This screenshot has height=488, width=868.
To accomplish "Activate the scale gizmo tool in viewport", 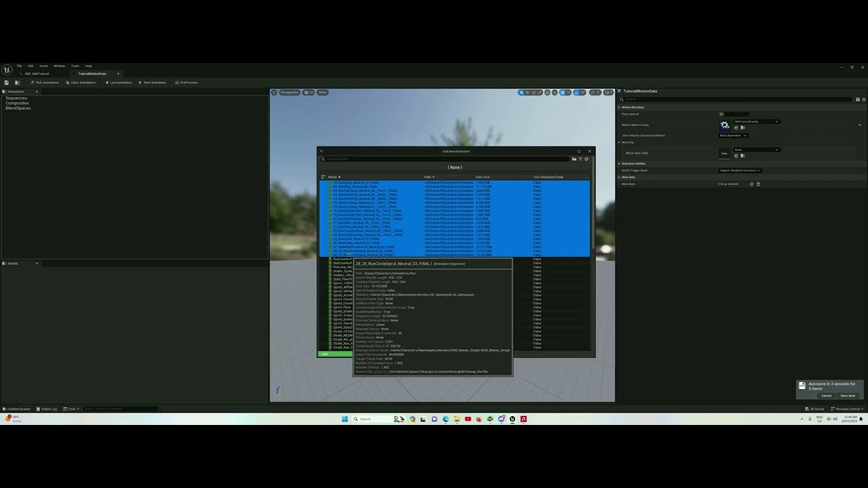I will (540, 92).
